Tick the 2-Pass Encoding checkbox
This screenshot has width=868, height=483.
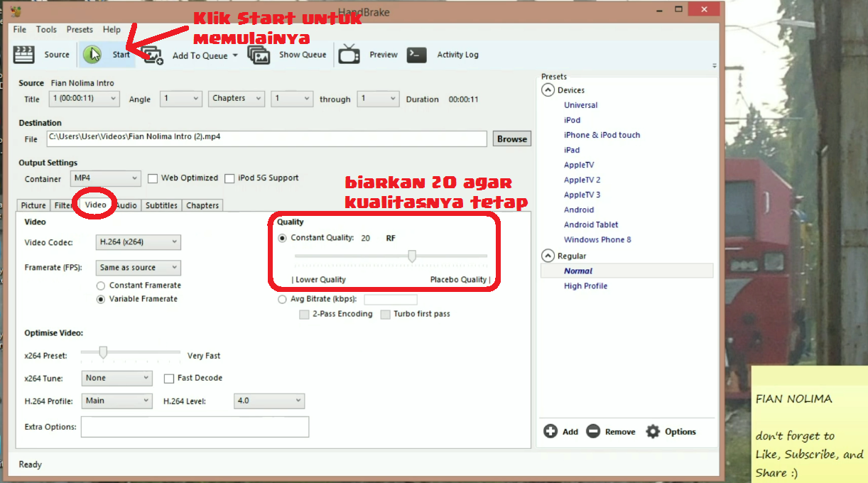pyautogui.click(x=304, y=314)
